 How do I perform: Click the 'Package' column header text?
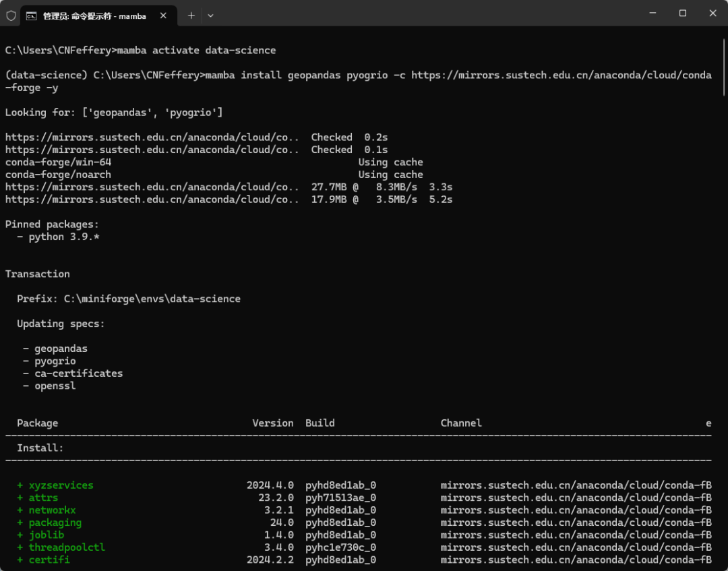[x=38, y=423]
